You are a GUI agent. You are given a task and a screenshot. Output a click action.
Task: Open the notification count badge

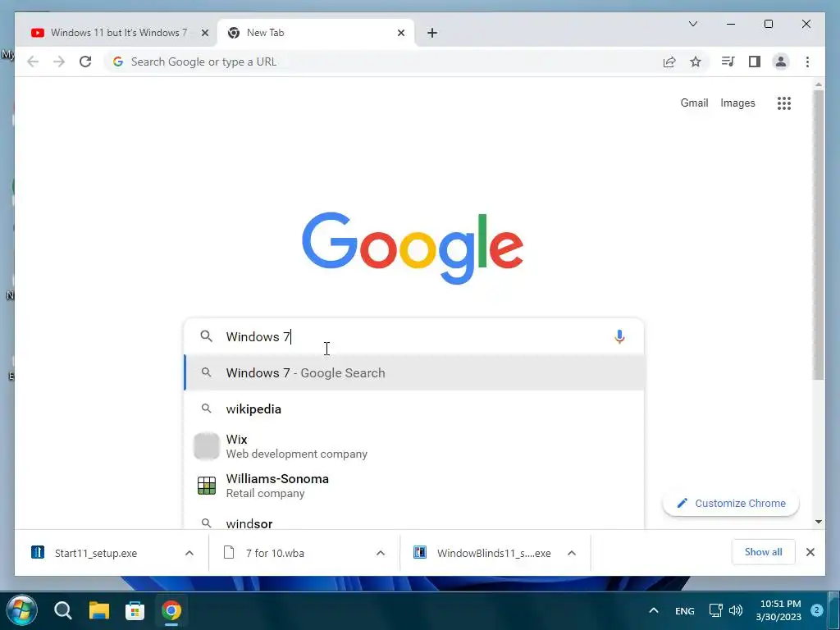click(x=816, y=610)
